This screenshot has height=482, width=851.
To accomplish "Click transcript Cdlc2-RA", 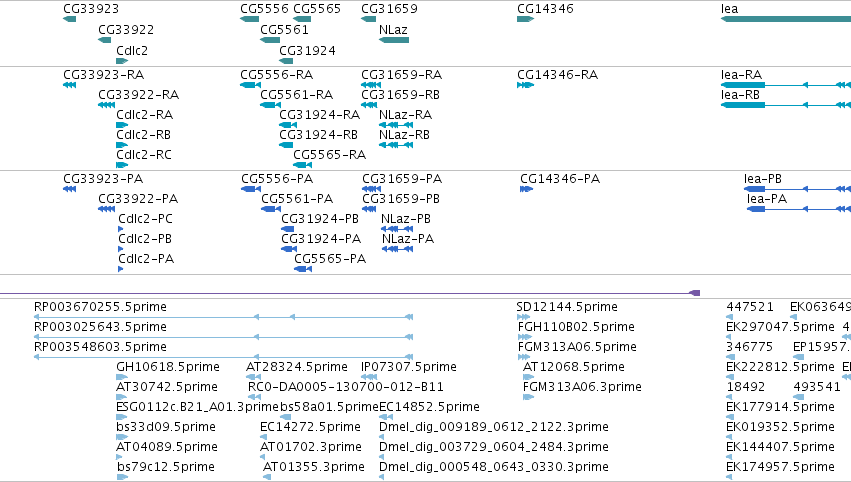I will [x=144, y=115].
